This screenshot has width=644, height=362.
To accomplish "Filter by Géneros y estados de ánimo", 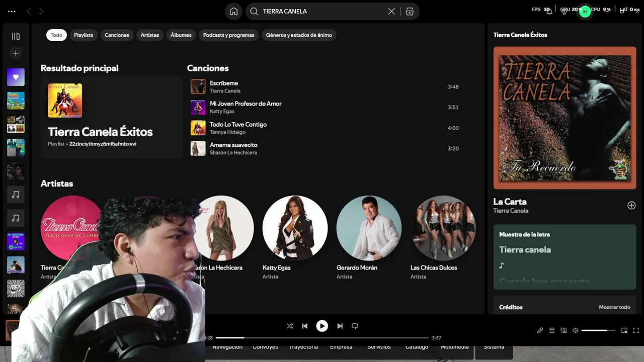I will coord(299,35).
